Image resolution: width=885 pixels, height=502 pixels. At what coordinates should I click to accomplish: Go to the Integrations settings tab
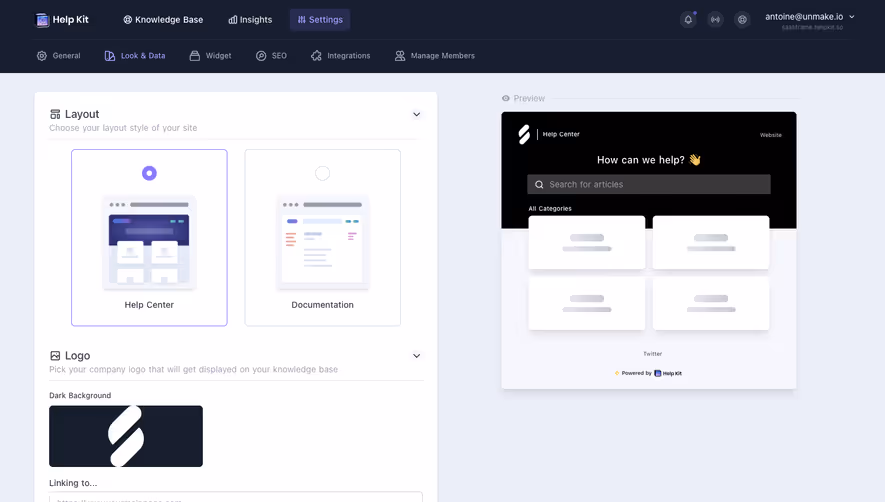[x=340, y=56]
